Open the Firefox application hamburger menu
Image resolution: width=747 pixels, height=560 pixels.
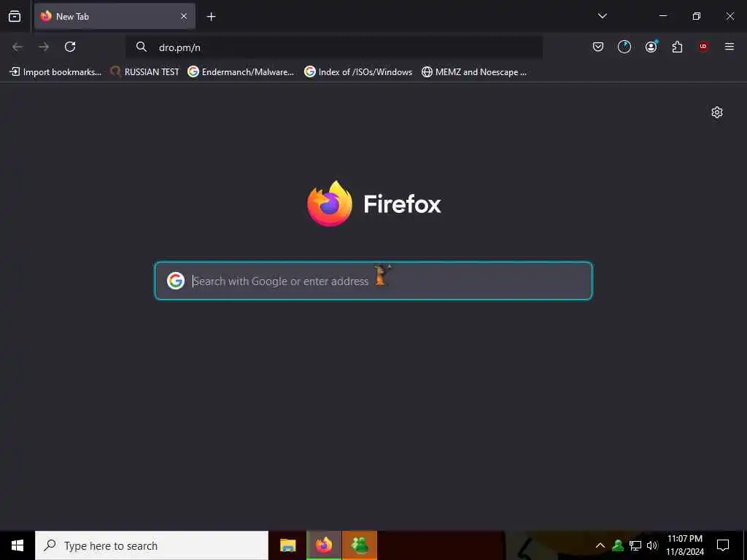tap(729, 47)
